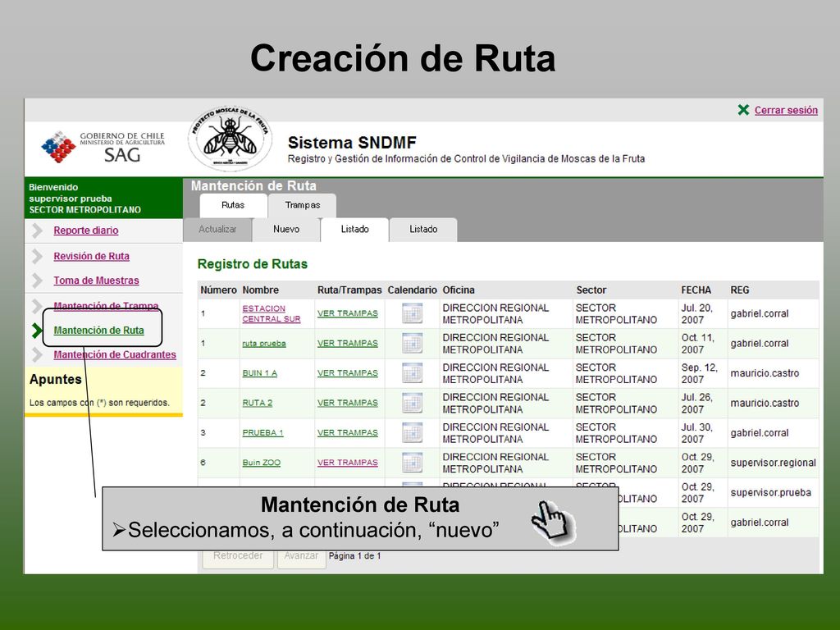Click the green arrow beside Mantención de Ruta
840x630 pixels.
(36, 331)
